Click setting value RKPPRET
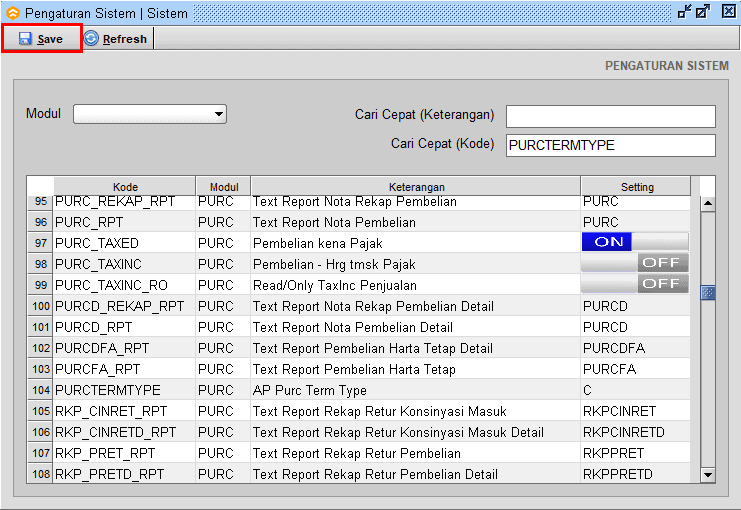741x510 pixels. (x=613, y=453)
